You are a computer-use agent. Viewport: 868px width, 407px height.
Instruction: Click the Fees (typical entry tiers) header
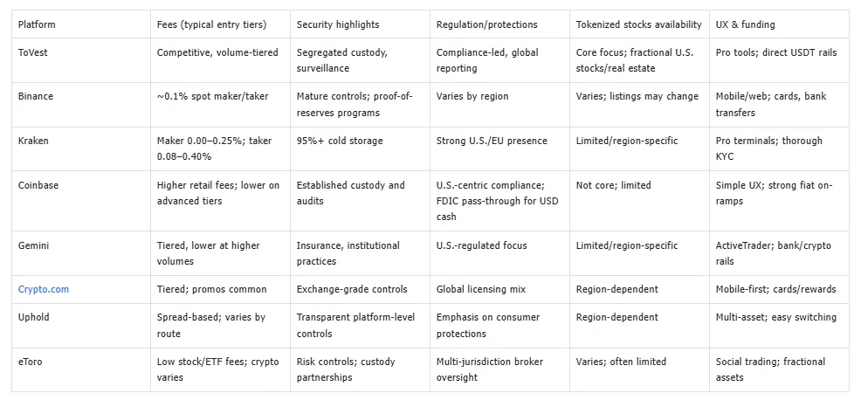coord(211,24)
